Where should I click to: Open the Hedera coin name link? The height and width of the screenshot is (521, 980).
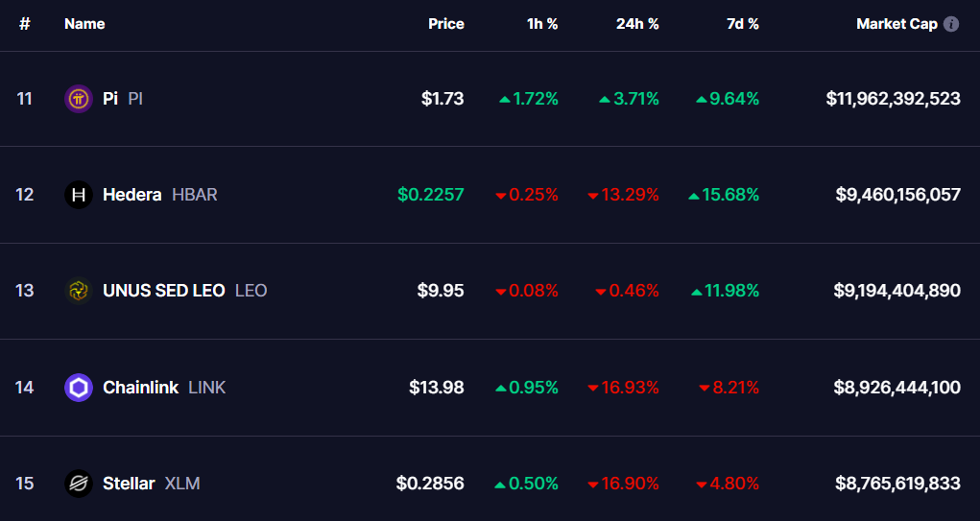[131, 195]
